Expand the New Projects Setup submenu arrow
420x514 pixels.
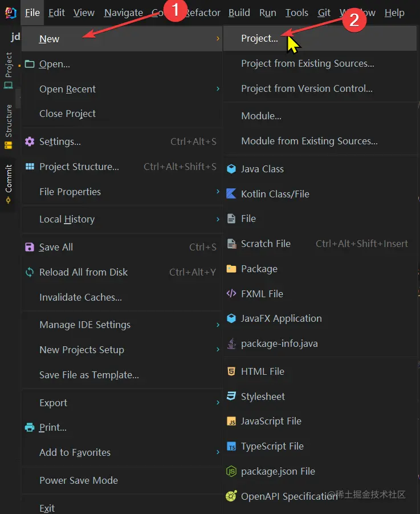pos(218,350)
